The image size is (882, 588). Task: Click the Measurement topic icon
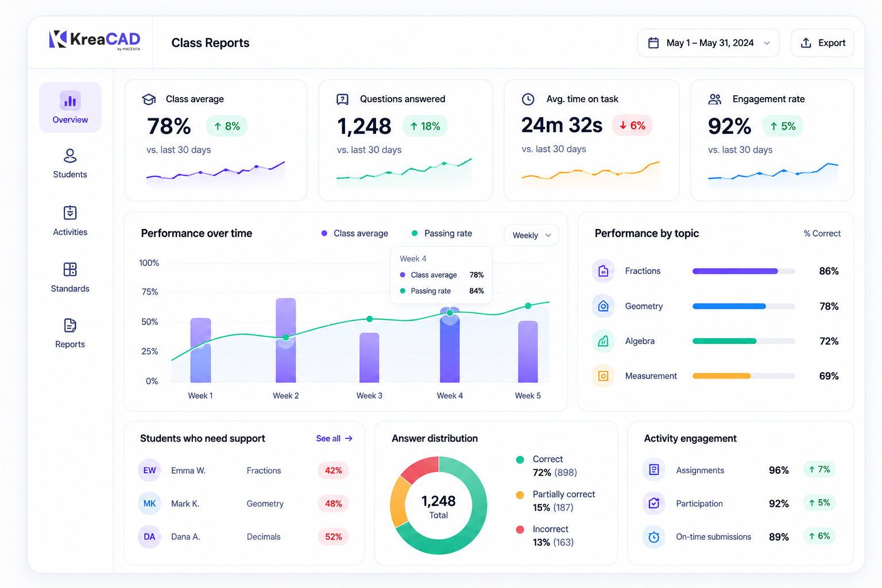(x=603, y=376)
